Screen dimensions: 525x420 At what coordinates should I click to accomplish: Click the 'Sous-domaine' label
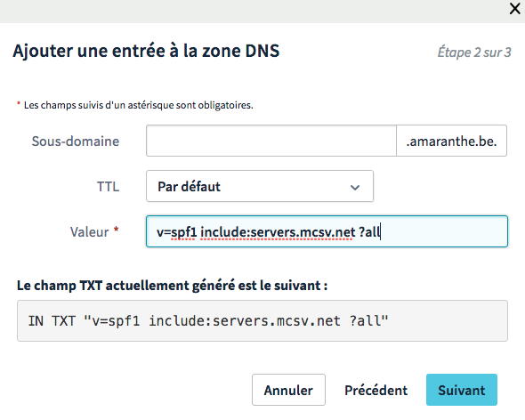coord(76,141)
